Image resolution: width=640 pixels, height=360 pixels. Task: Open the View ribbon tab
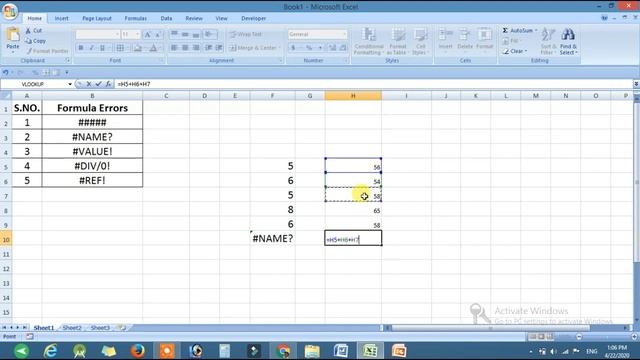[221, 18]
